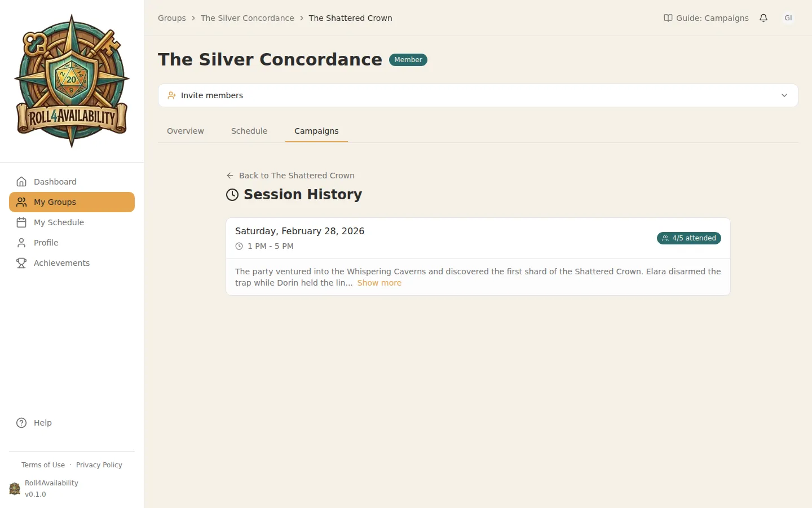Open the GI account avatar

pyautogui.click(x=788, y=17)
